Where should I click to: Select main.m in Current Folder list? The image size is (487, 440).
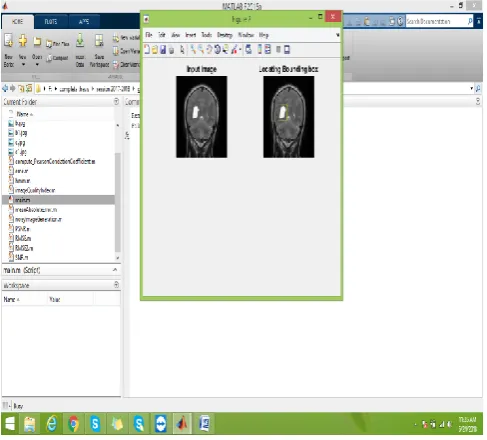pyautogui.click(x=58, y=200)
